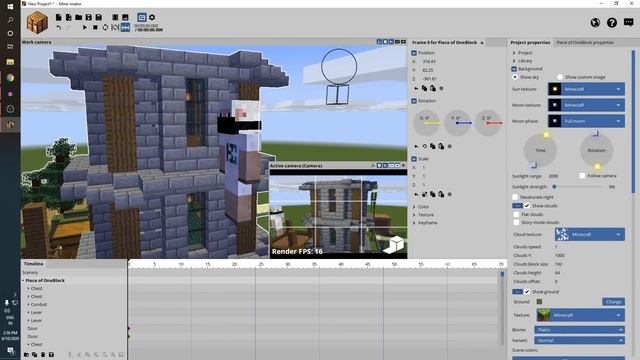The height and width of the screenshot is (360, 640).
Task: Open the Variant Normal dropdown
Action: click(x=580, y=340)
